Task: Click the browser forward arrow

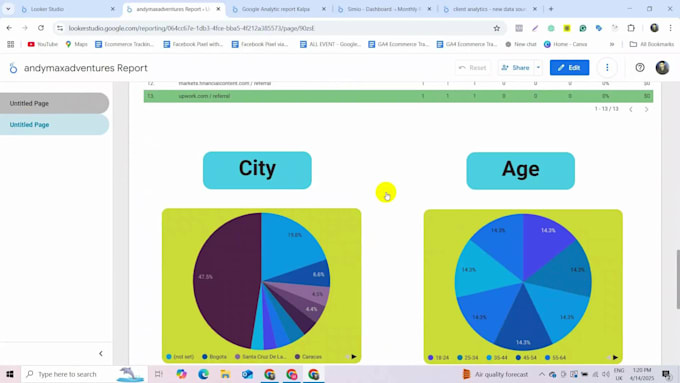Action: point(25,28)
